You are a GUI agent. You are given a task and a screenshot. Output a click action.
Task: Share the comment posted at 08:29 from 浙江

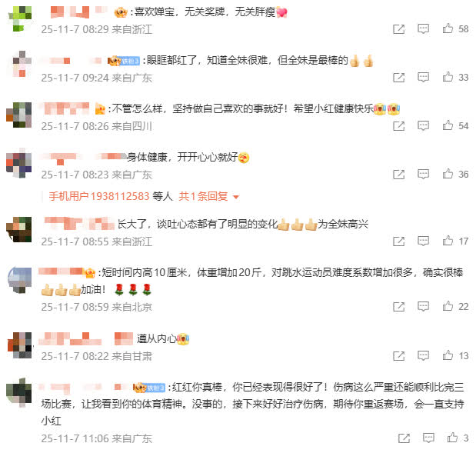(398, 29)
